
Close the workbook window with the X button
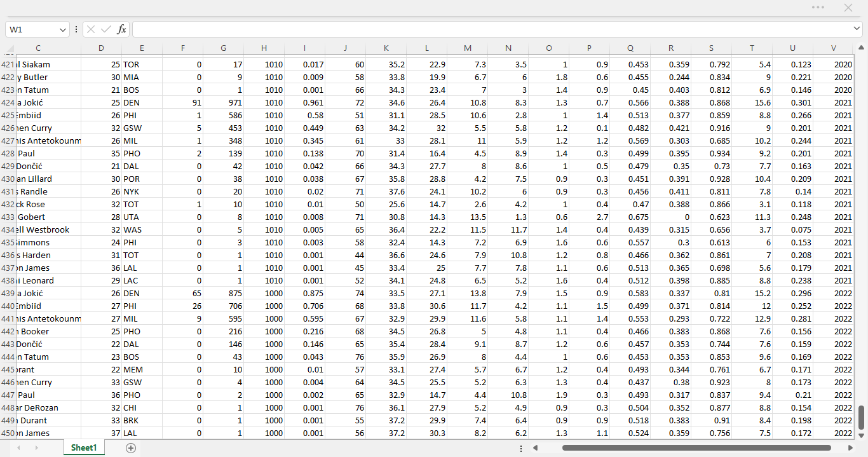848,7
